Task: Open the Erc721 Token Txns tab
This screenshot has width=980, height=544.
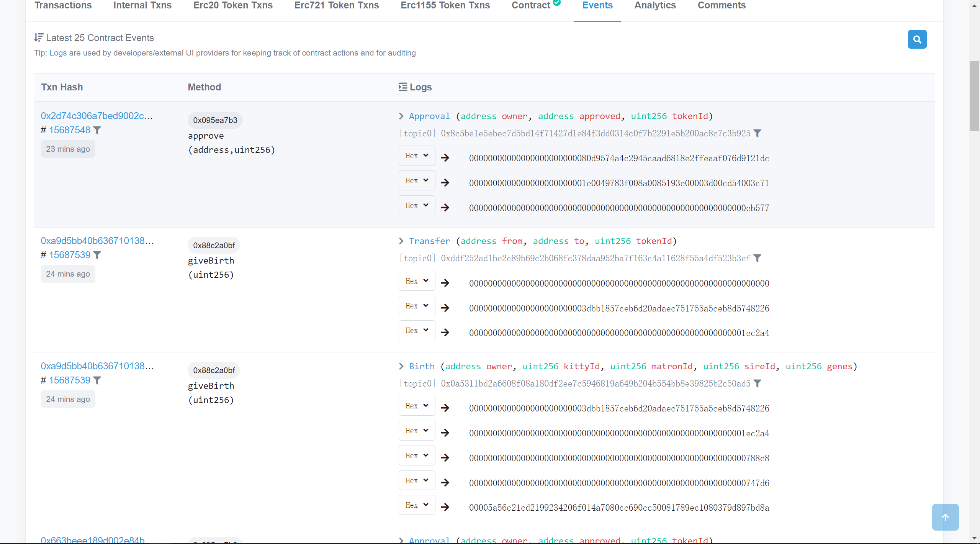Action: pyautogui.click(x=336, y=5)
